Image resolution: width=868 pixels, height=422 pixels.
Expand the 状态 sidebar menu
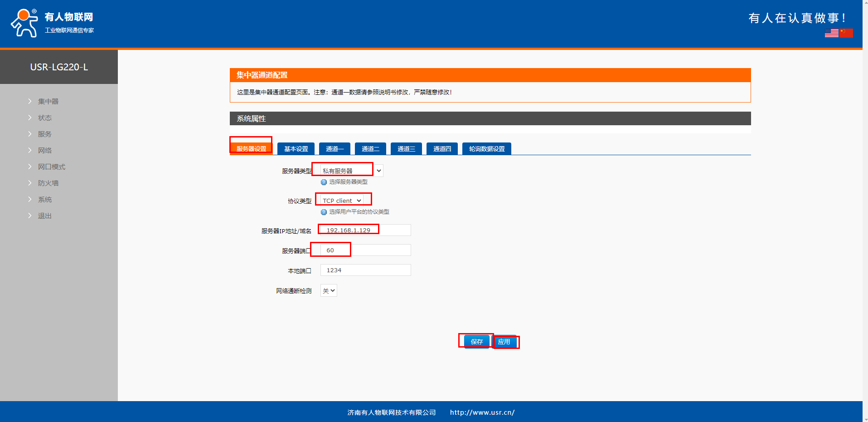pyautogui.click(x=44, y=118)
